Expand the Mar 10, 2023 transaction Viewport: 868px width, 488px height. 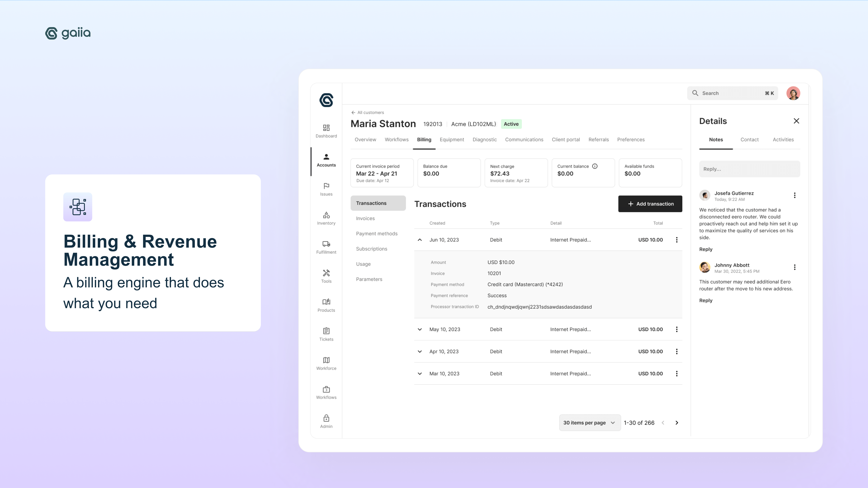click(420, 374)
